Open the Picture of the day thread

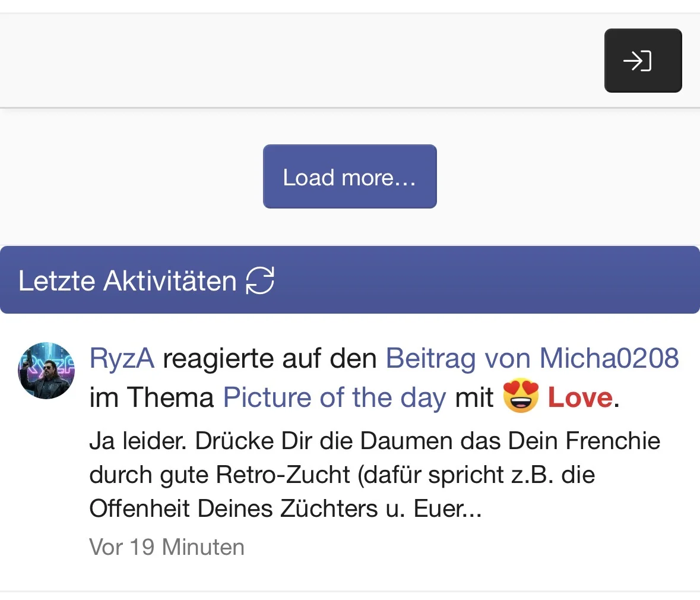(x=334, y=397)
